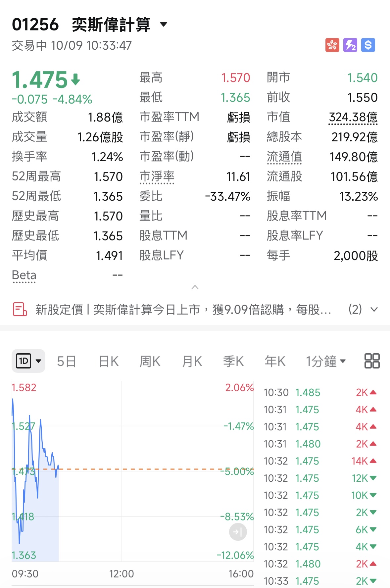
Task: Tap the stock code 01256
Action: pos(35,24)
